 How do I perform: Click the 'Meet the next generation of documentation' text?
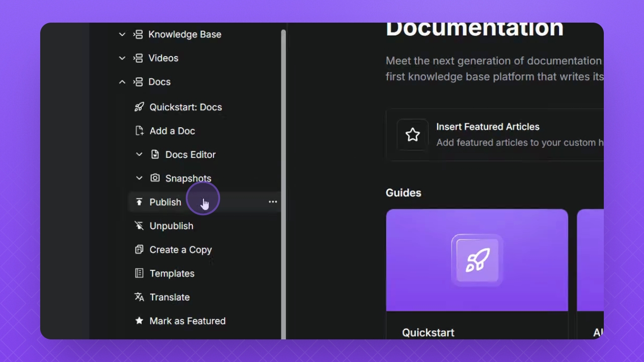494,61
